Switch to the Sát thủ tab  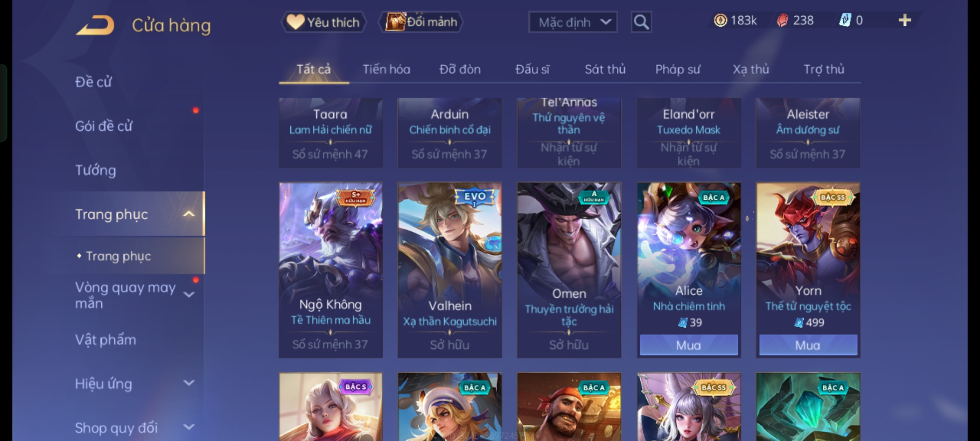coord(605,69)
